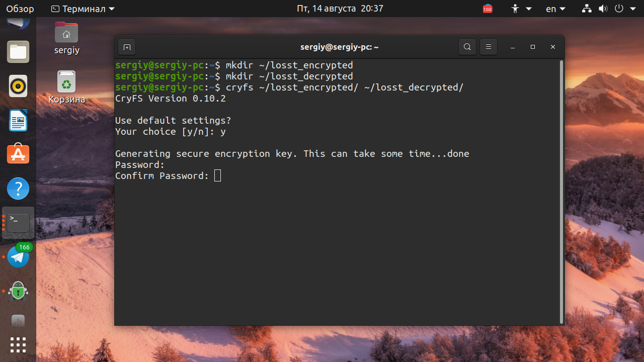The image size is (644, 362).
Task: Open the calendar from date and time
Action: click(340, 9)
